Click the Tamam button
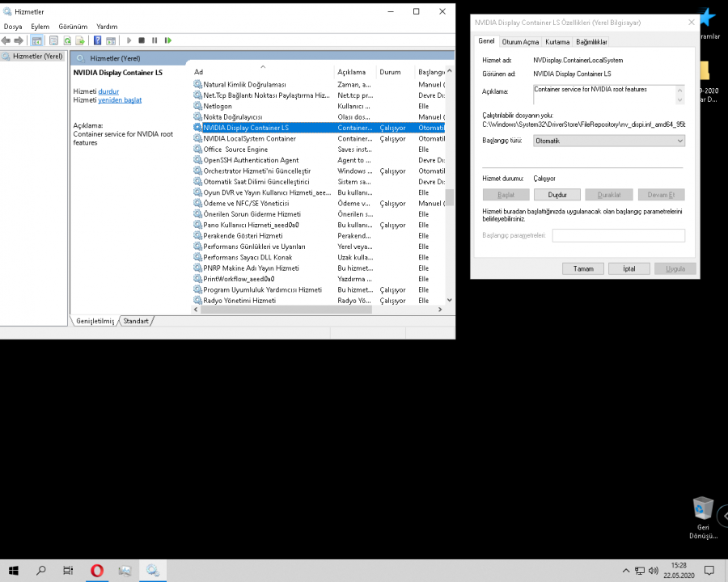This screenshot has width=728, height=582. point(583,268)
